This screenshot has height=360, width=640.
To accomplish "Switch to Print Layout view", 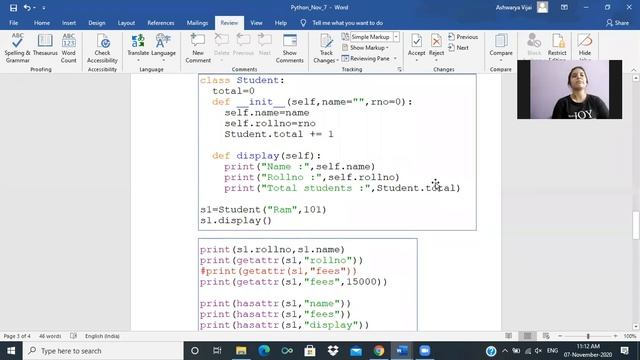I will 527,336.
